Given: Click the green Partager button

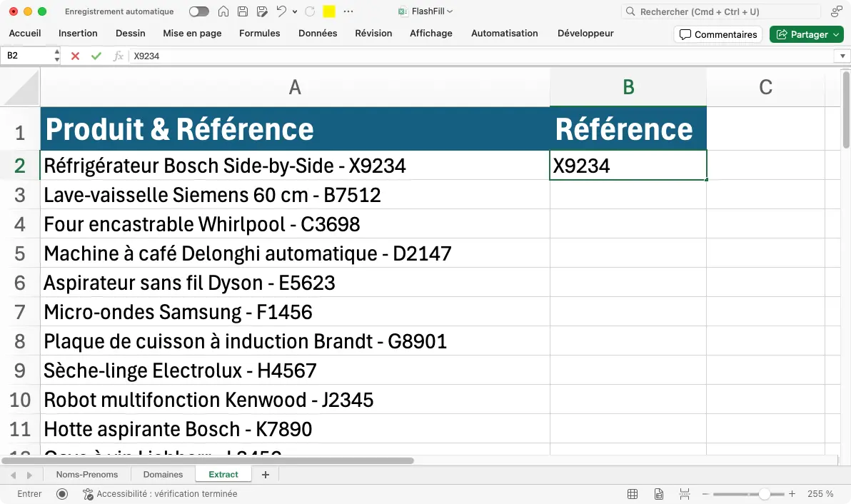Looking at the screenshot, I should click(807, 34).
